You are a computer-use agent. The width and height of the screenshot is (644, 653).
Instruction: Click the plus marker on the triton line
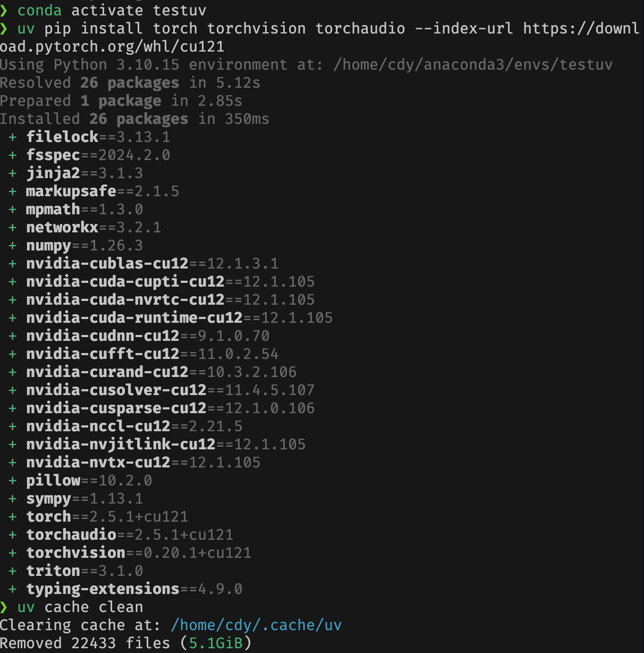pos(13,571)
